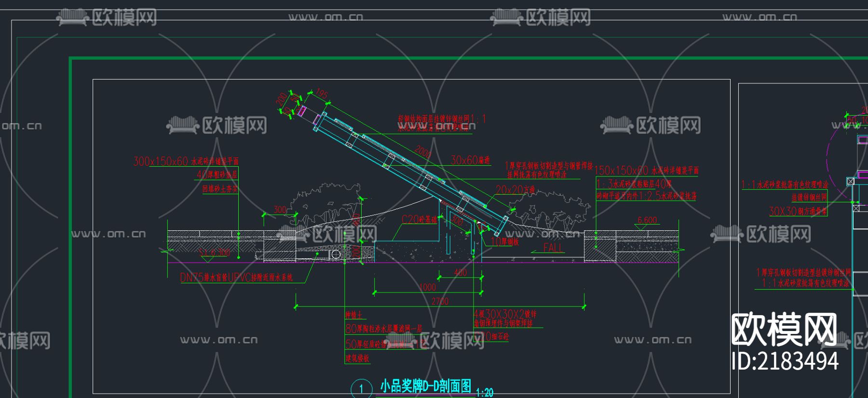Screen dimensions: 868x398
Task: Click the 角钢预埋件与钢架焊接 line
Action: (503, 323)
